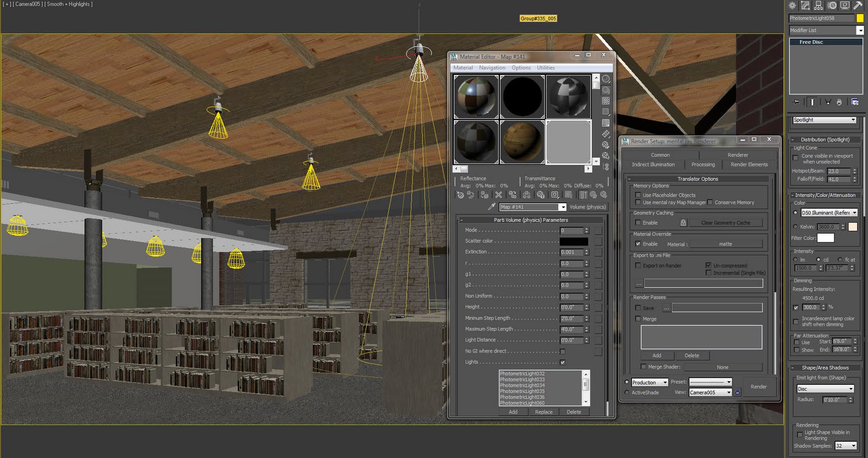Switch to the Modify panel tab
Image resolution: width=868 pixels, height=458 pixels.
[806, 5]
